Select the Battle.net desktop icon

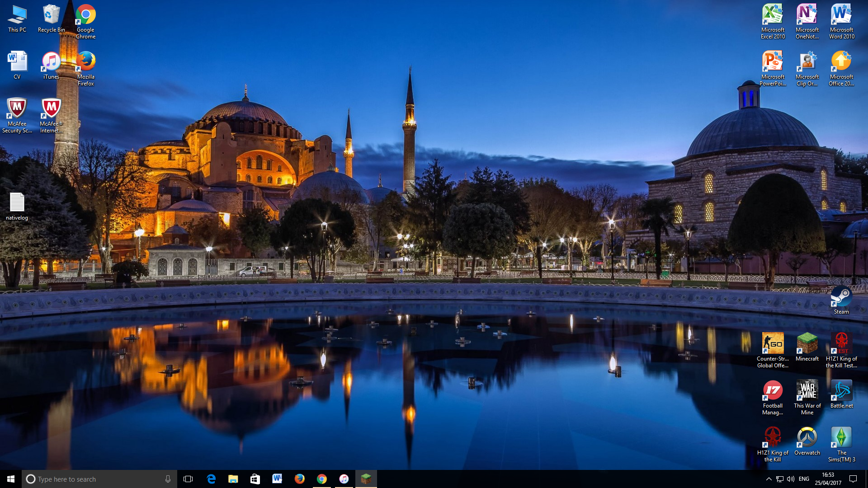[841, 391]
